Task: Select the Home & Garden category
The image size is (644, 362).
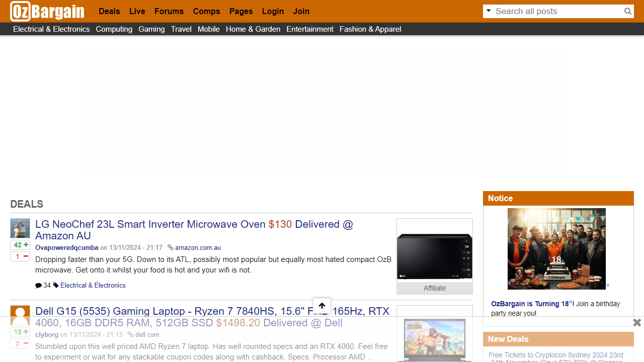Action: 253,29
